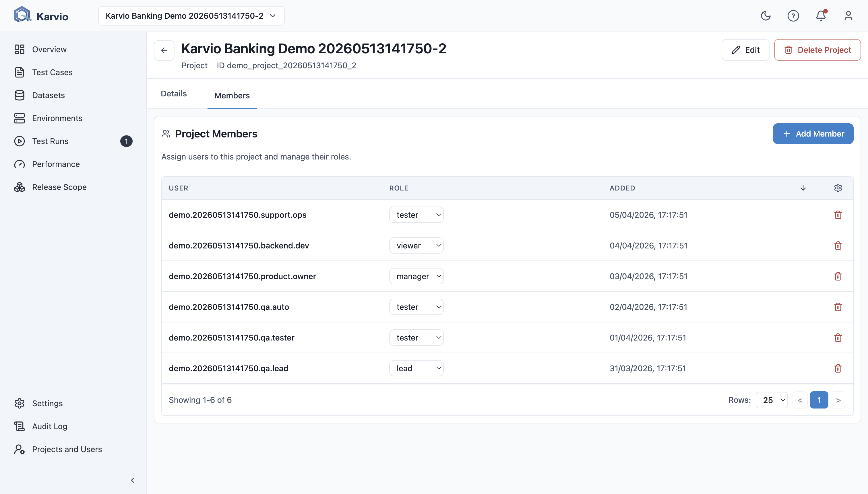868x494 pixels.
Task: Collapse the sidebar with chevron
Action: pos(133,480)
